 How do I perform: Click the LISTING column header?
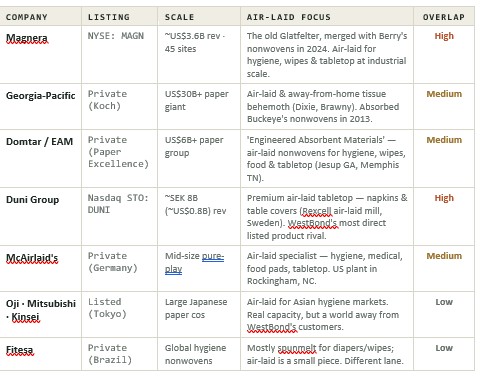(x=119, y=17)
